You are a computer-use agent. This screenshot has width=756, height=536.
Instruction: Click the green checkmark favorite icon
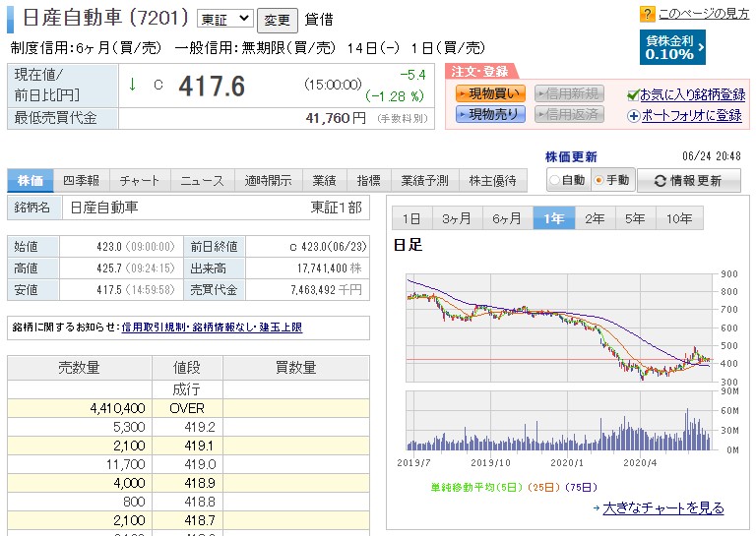tap(633, 95)
